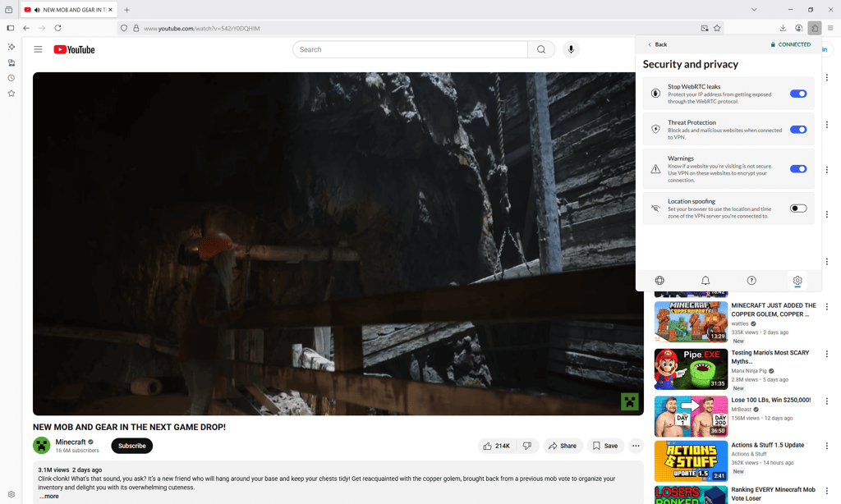
Task: Open options menu for Actions & Stuff video
Action: [826, 446]
